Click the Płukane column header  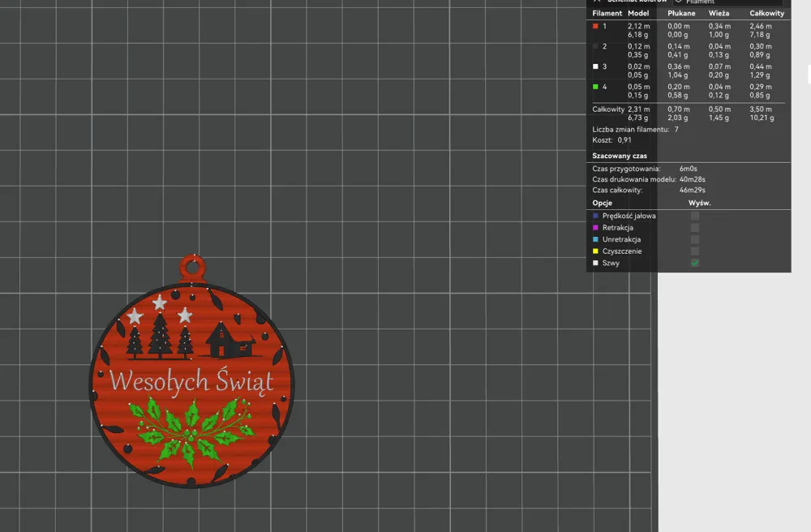[x=681, y=14]
